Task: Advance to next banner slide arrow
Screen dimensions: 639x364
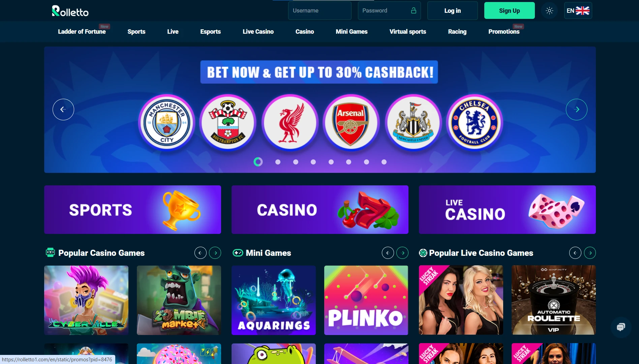Action: pyautogui.click(x=577, y=110)
